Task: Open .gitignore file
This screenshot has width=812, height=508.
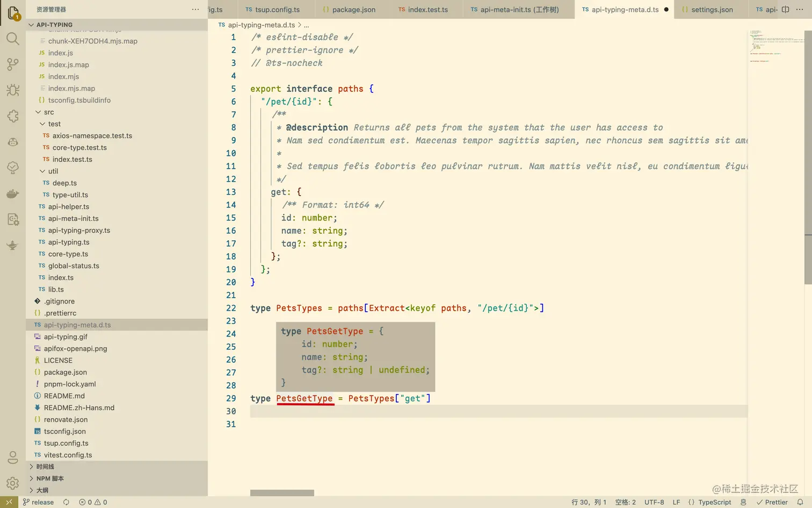Action: 117,301
